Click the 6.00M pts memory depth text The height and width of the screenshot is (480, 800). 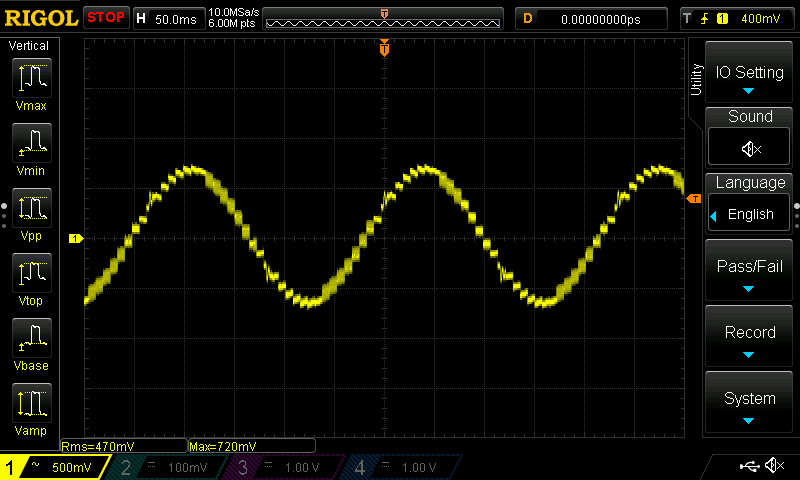232,23
